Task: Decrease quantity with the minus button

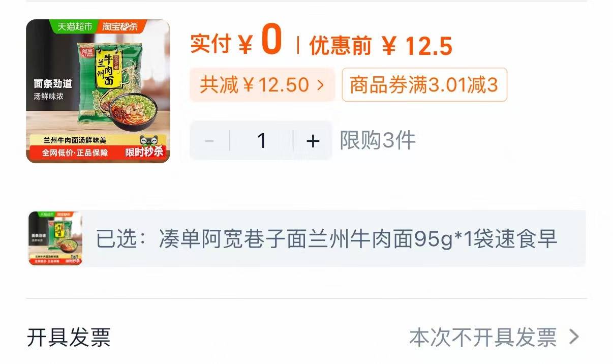Action: coord(209,140)
